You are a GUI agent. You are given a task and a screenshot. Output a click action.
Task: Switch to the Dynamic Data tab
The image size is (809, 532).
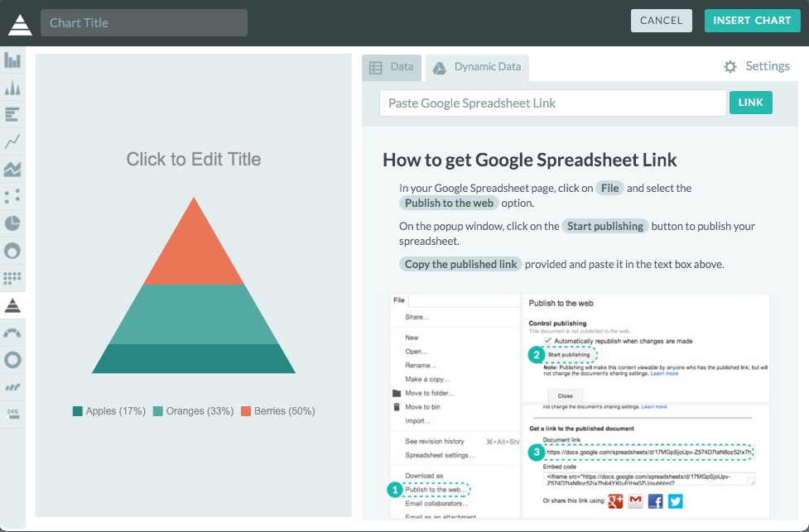point(477,68)
